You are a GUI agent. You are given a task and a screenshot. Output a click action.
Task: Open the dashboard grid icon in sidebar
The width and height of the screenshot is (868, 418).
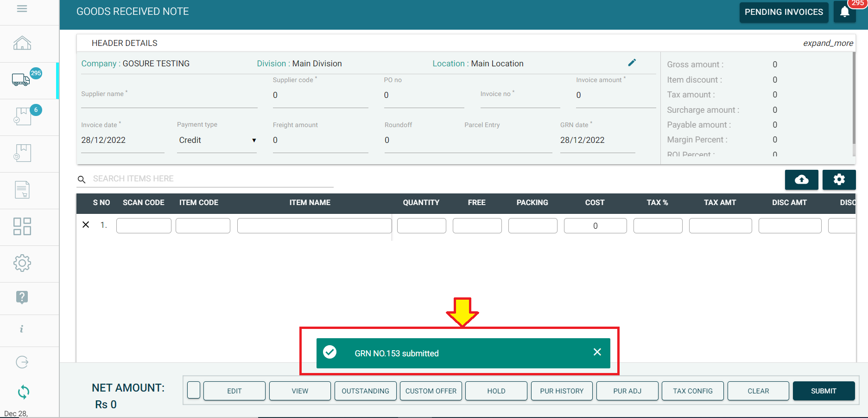22,226
